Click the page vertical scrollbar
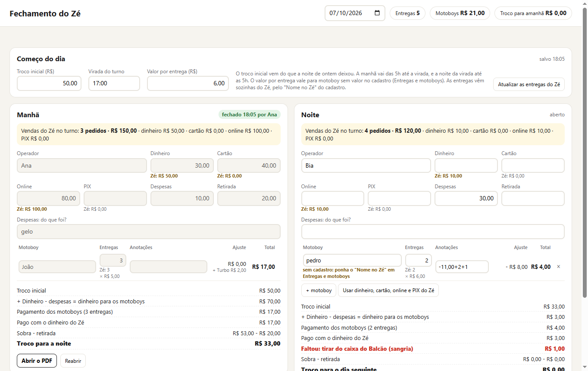This screenshot has width=588, height=371. click(x=585, y=152)
